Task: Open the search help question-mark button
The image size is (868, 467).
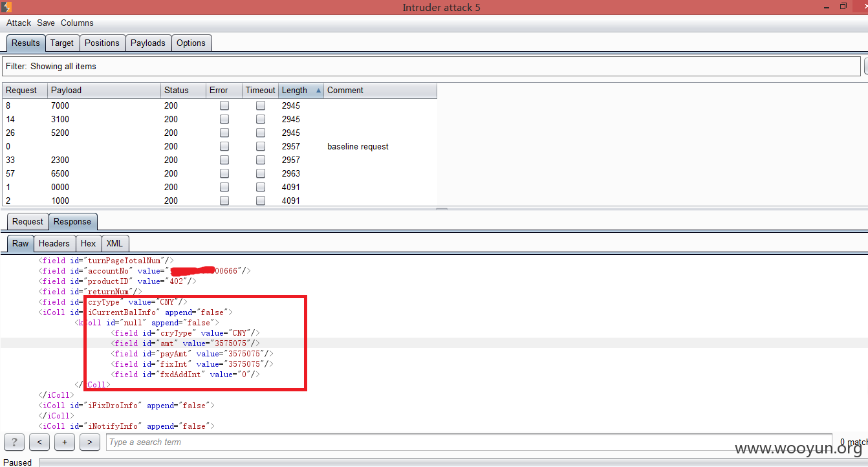Action: pyautogui.click(x=14, y=442)
